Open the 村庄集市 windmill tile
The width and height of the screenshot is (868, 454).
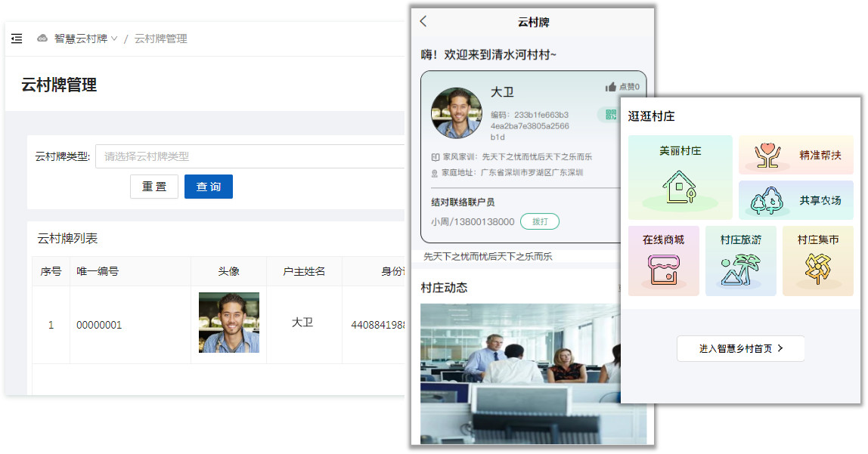(817, 261)
